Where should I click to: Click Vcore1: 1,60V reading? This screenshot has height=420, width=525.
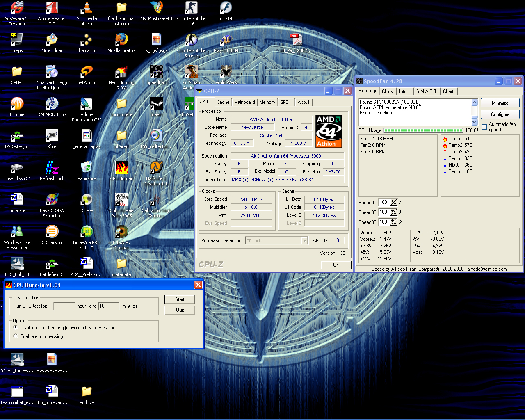376,233
